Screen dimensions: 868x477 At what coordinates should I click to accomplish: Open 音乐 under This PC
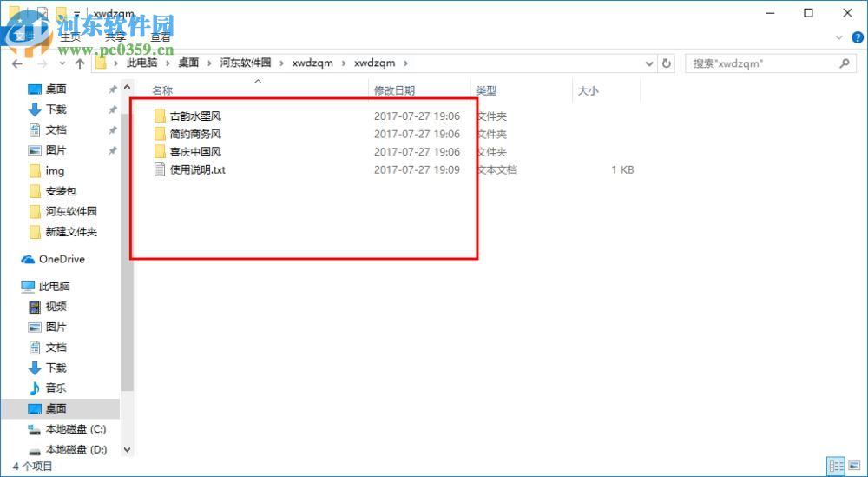click(56, 388)
